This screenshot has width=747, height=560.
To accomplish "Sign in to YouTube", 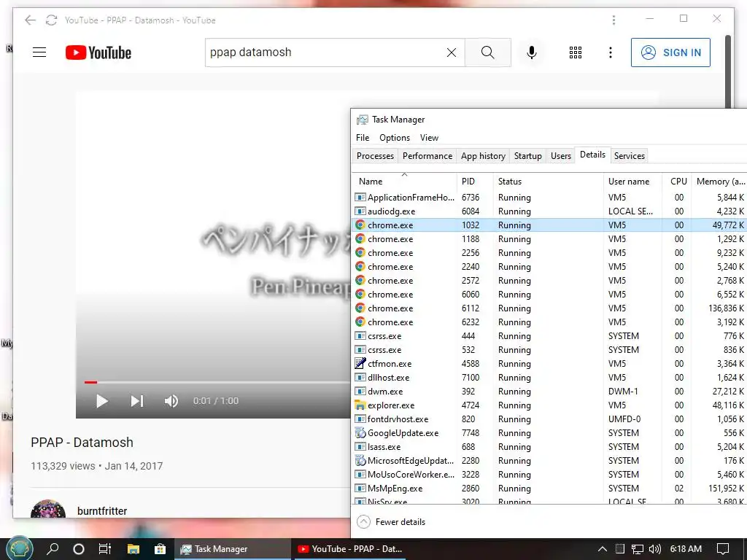I will coord(670,52).
